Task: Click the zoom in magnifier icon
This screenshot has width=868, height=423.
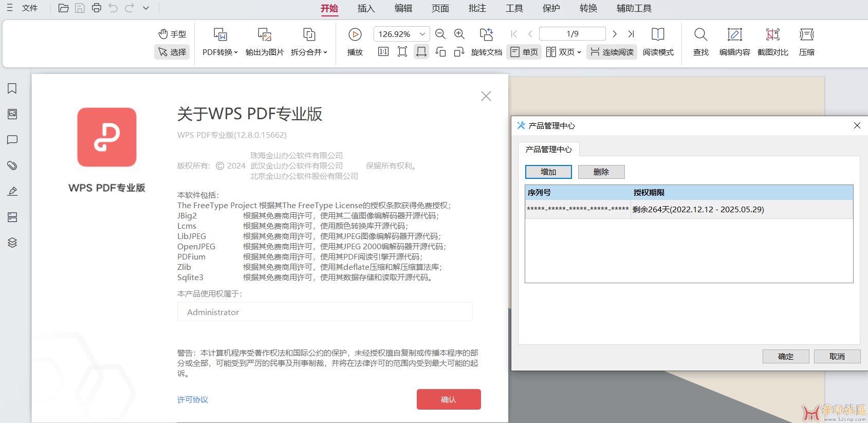Action: (x=459, y=34)
